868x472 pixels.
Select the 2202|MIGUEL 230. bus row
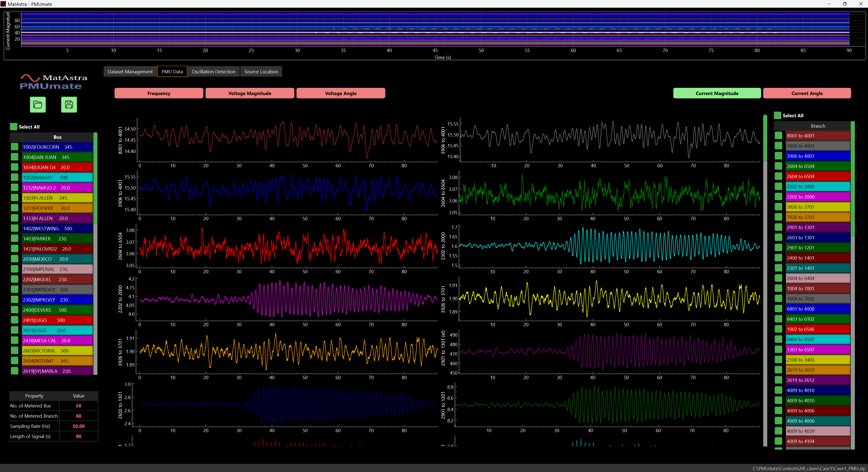click(57, 279)
